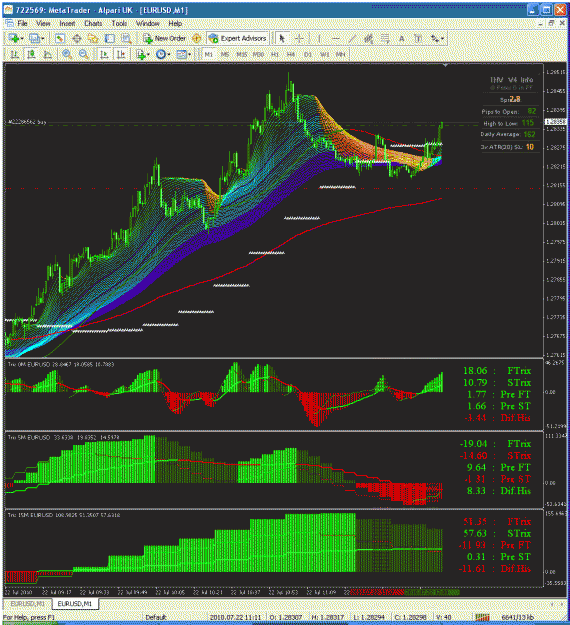Select the H4 timeframe
570x625 pixels.
(291, 54)
